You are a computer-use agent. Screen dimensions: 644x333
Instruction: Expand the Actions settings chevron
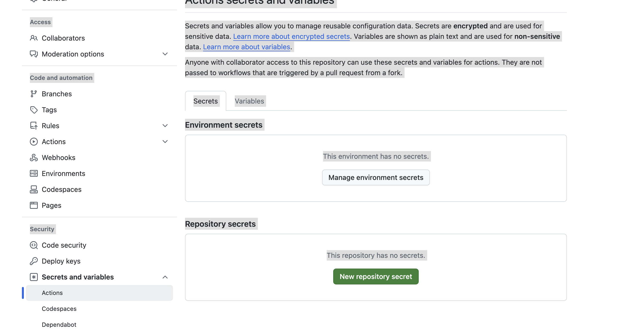pyautogui.click(x=165, y=142)
